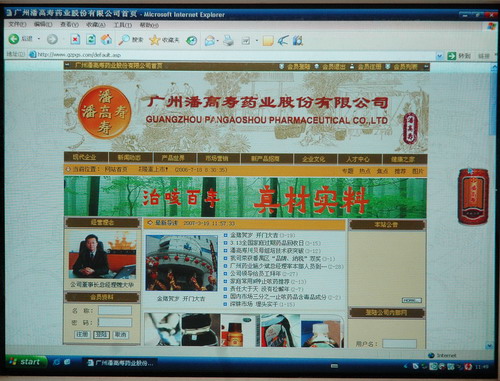The height and width of the screenshot is (381, 500).
Task: Open the Home page icon
Action: point(107,39)
